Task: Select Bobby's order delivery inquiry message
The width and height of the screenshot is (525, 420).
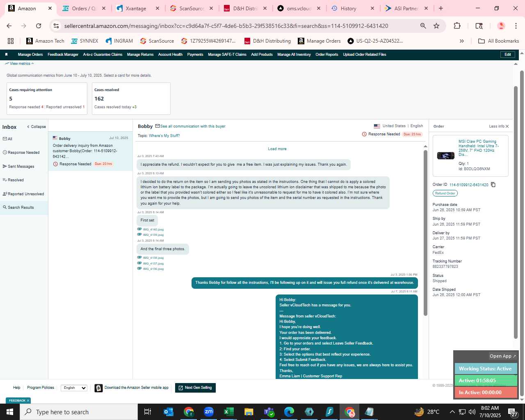Action: [x=90, y=151]
